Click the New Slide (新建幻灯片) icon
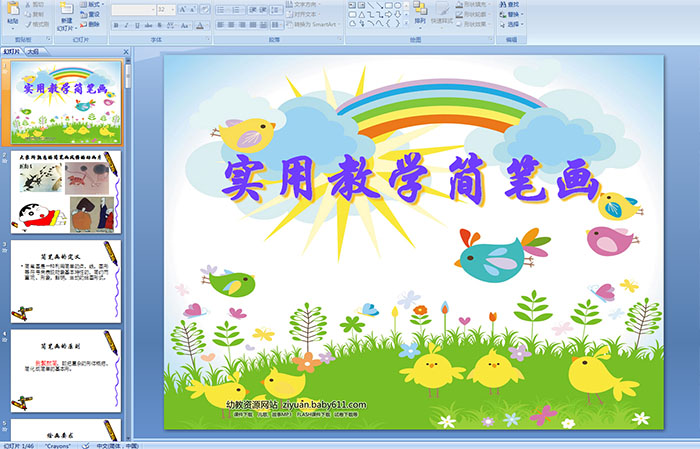 click(x=67, y=9)
